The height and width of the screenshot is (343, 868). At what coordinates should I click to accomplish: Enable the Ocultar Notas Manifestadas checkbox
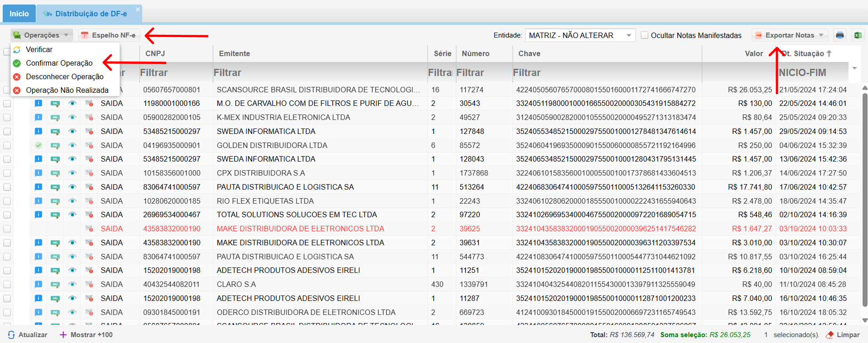pos(644,35)
